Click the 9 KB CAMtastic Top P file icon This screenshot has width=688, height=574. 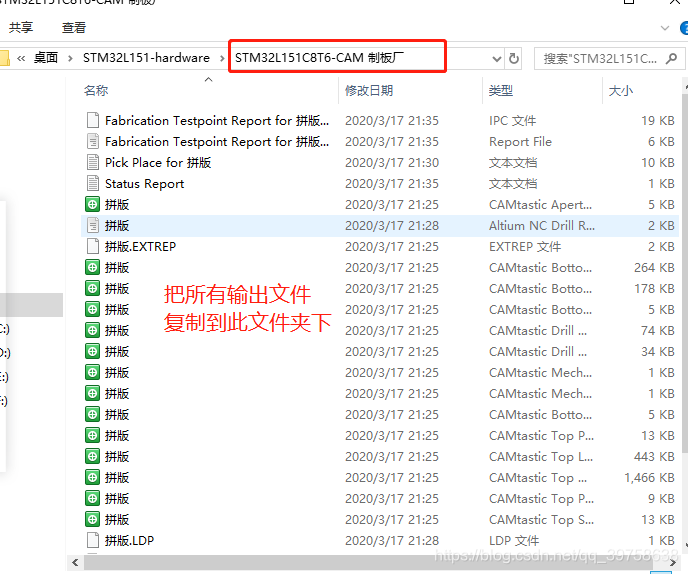(93, 499)
